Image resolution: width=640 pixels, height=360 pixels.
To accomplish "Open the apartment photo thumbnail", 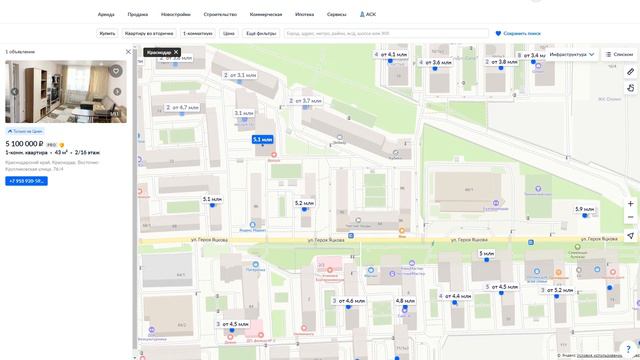I will tap(66, 91).
